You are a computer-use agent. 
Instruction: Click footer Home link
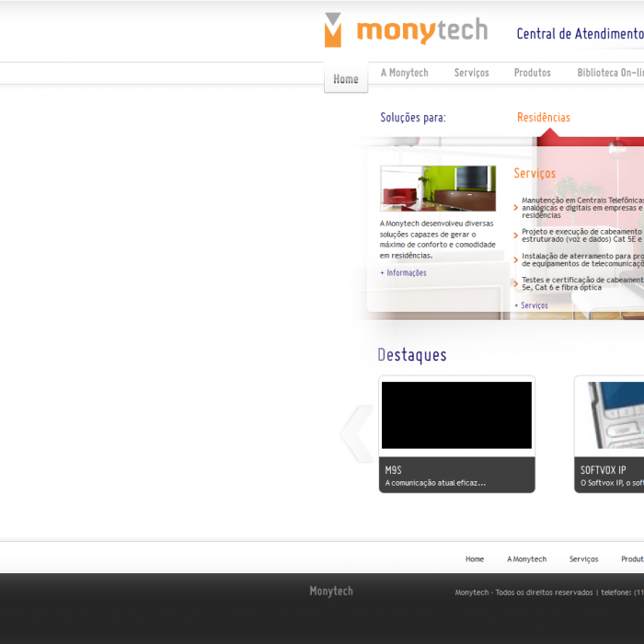coord(475,559)
